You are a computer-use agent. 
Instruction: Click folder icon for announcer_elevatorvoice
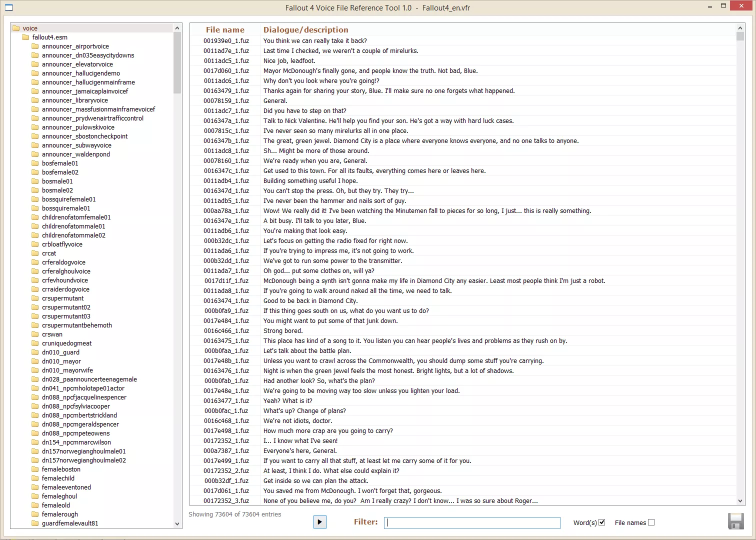[35, 64]
